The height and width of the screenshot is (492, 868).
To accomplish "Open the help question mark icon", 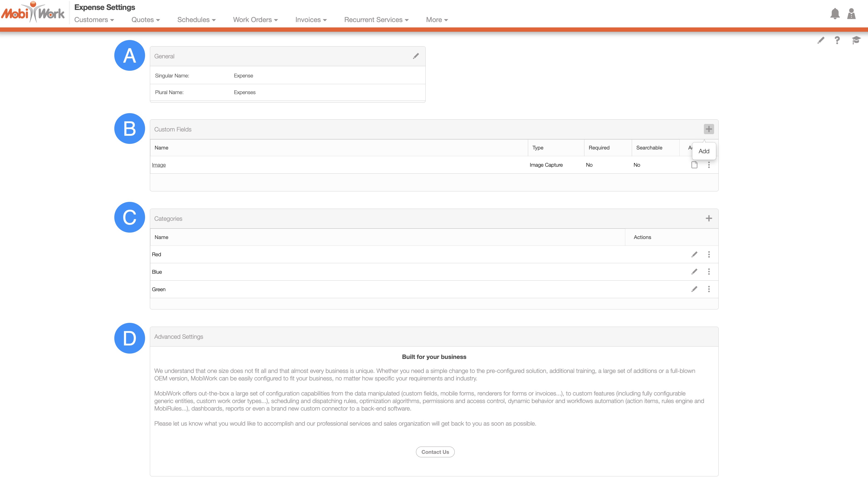I will click(x=837, y=40).
